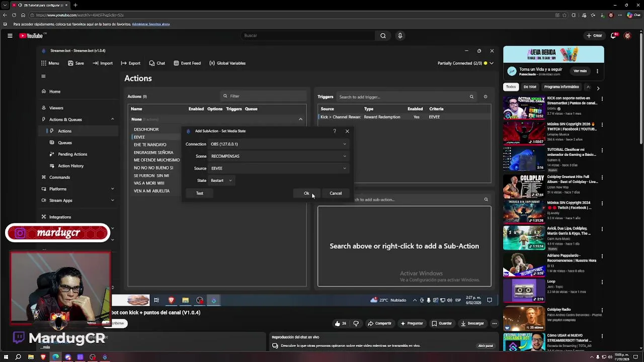
Task: Open the Scene RECOMPENSAS dropdown
Action: point(278,156)
